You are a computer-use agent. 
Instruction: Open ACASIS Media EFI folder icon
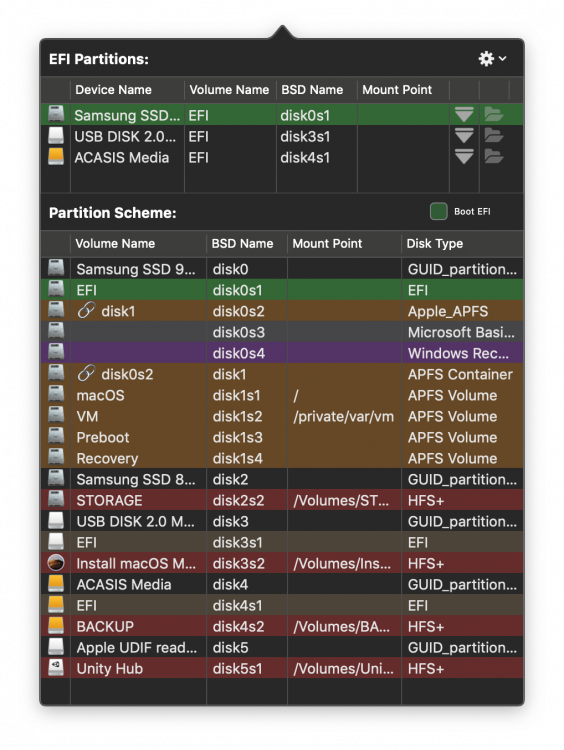coord(493,156)
